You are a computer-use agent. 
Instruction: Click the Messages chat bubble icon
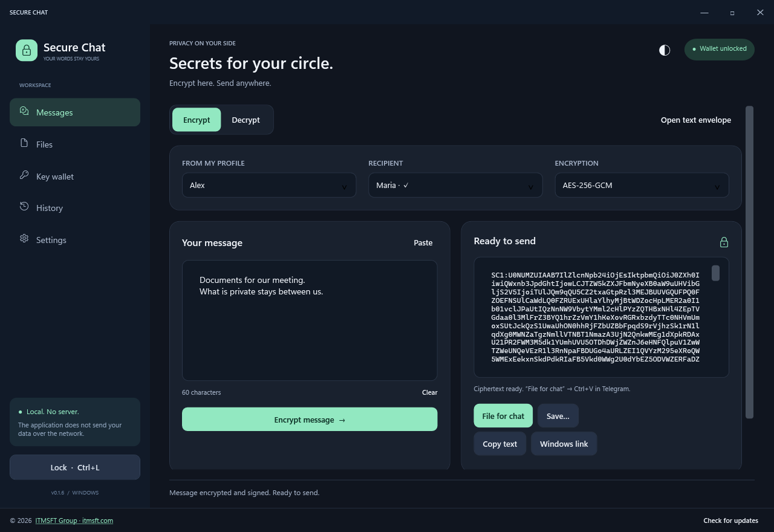24,111
